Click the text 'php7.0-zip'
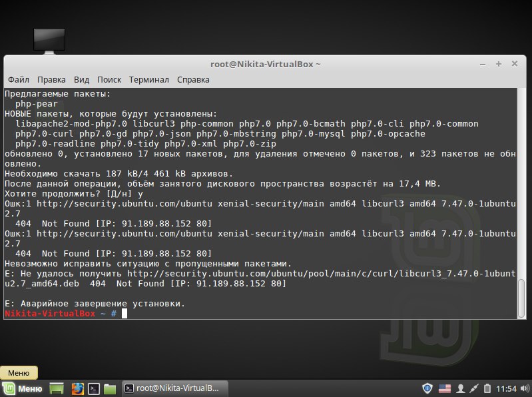Viewport: 532px width, 397px height. 250,144
